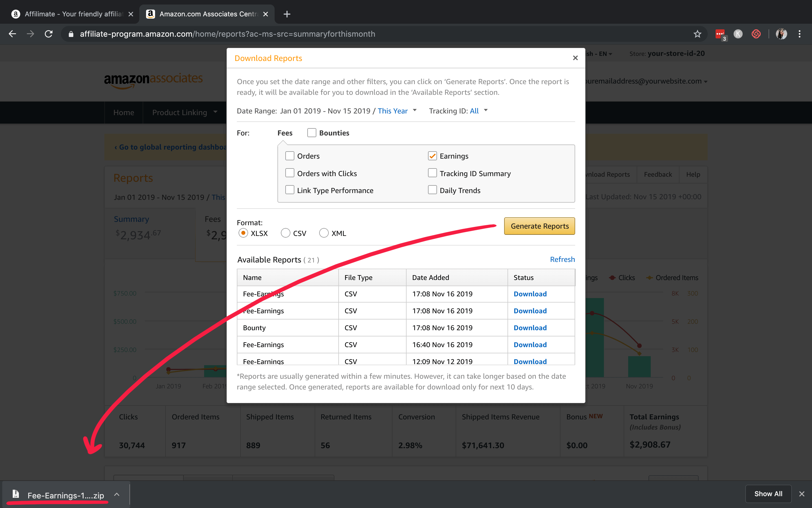Open the Home nav item

124,113
